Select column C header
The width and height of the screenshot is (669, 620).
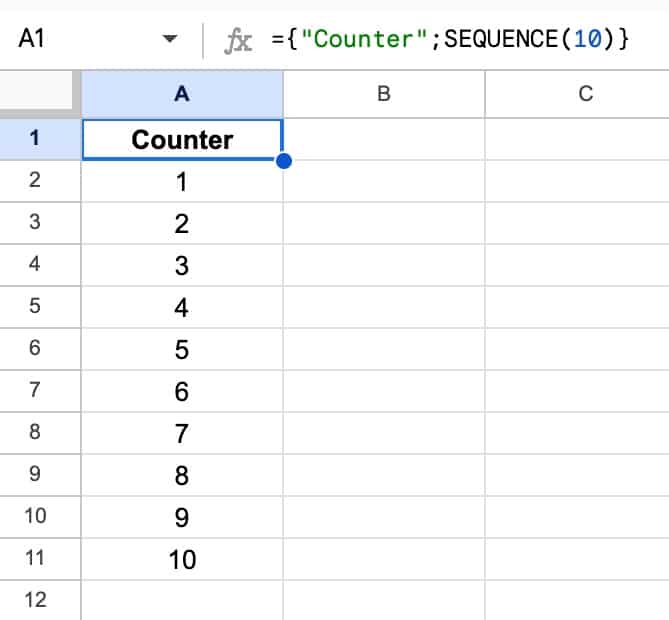pos(586,94)
